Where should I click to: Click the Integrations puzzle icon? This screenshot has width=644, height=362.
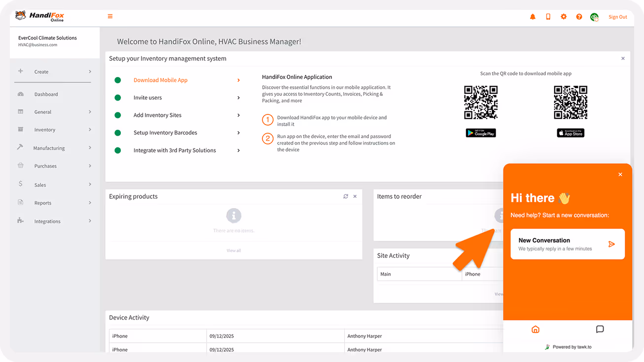[20, 220]
